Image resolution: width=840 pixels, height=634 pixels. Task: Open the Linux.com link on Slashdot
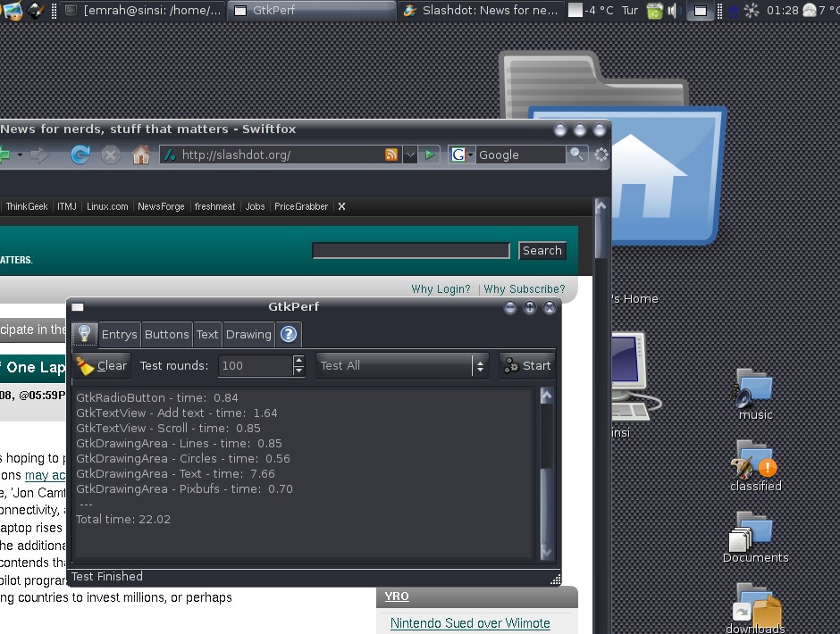107,206
